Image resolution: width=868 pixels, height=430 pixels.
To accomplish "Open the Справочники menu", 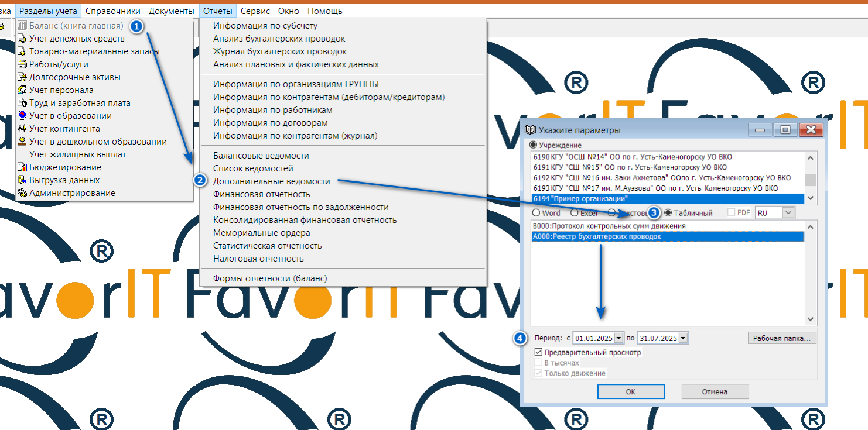I will click(x=112, y=11).
